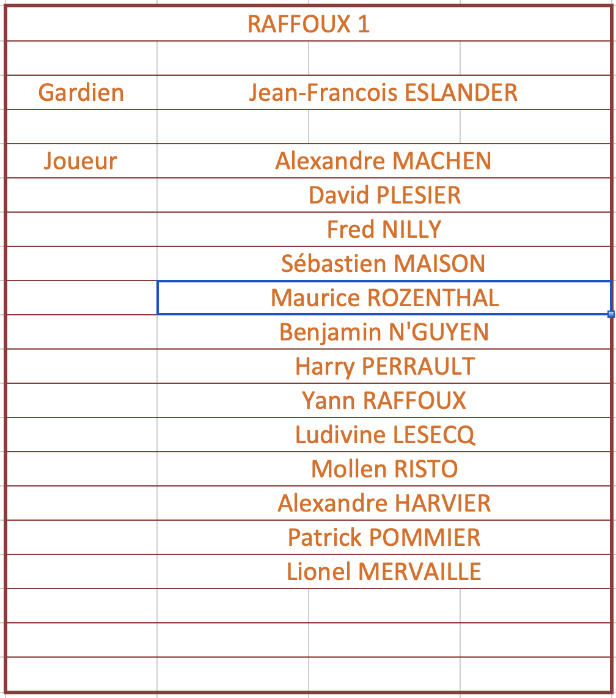Select the Fred NILLY cell
Viewport: 616px width, 698px height.
[x=384, y=229]
